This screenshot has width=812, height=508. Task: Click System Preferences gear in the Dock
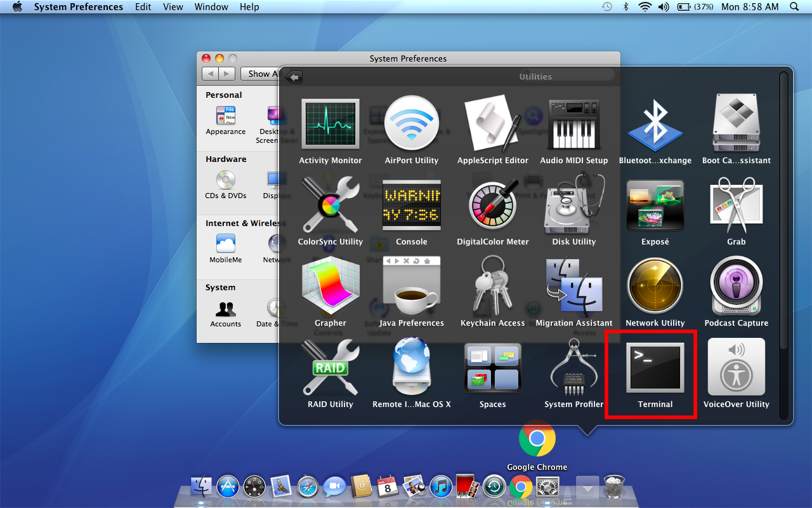(x=547, y=487)
